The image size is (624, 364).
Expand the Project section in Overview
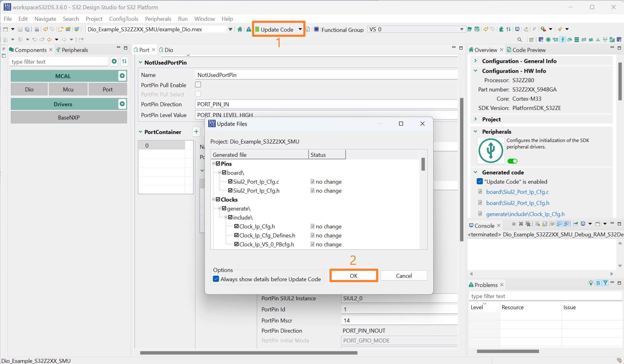tap(476, 119)
